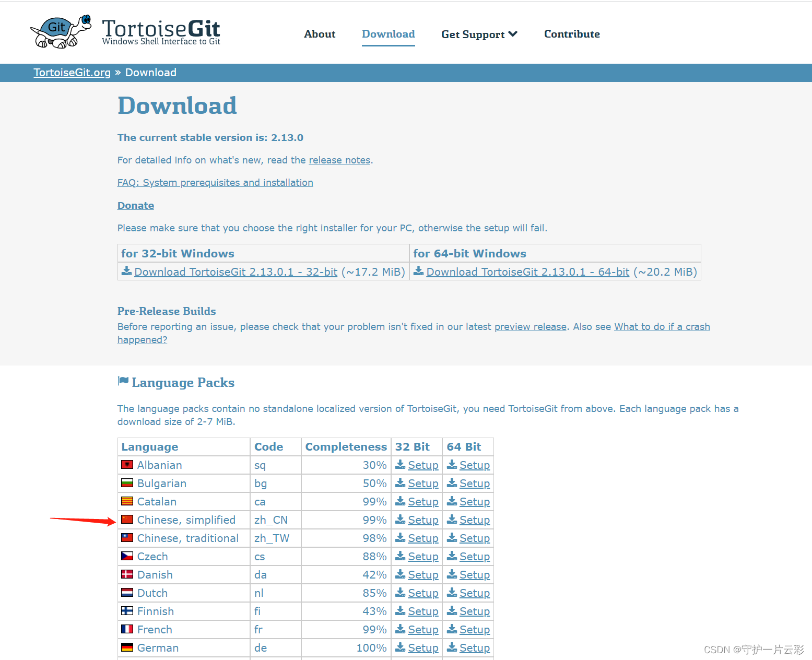This screenshot has width=812, height=660.
Task: Download Dutch 64 Bit Setup
Action: (x=475, y=593)
